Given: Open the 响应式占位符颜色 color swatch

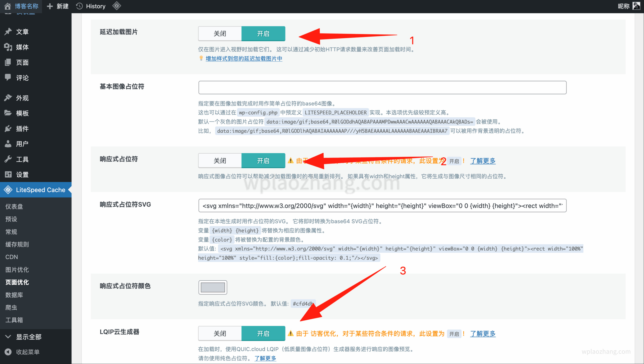Looking at the screenshot, I should [213, 287].
